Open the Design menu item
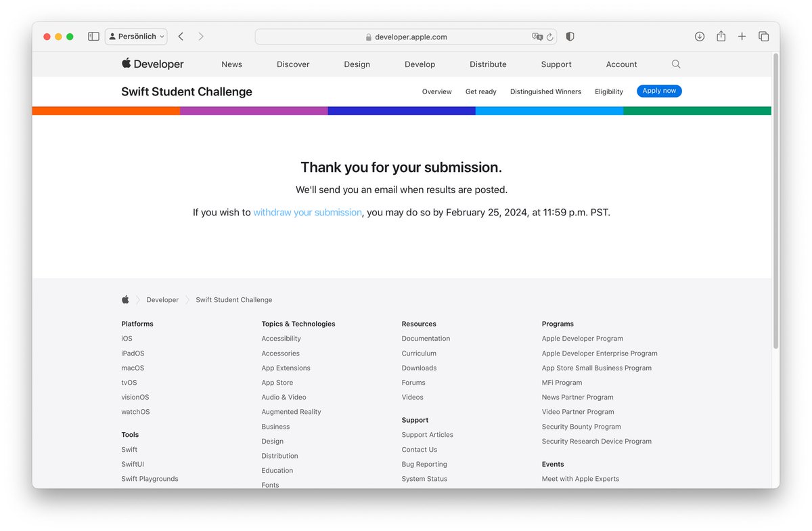 point(357,64)
